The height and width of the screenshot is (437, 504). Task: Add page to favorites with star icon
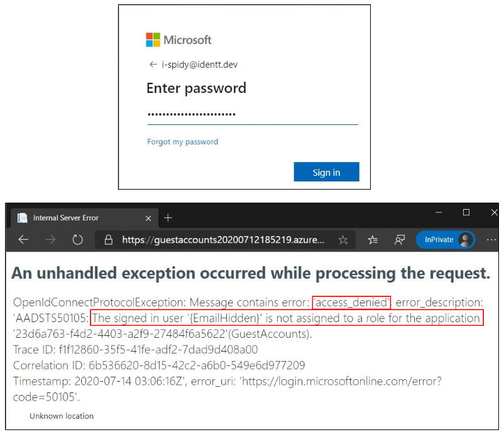(x=343, y=240)
